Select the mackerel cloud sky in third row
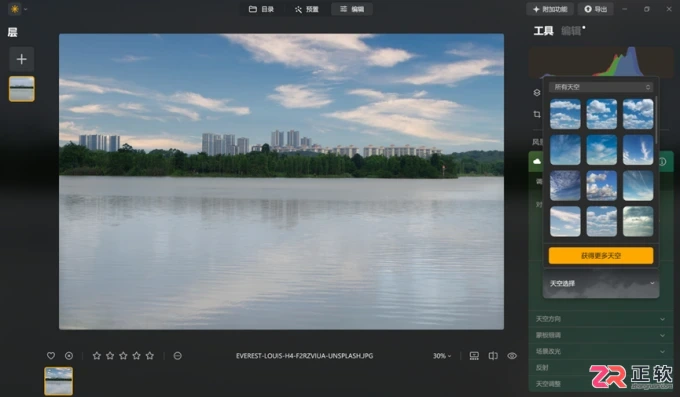 click(565, 186)
